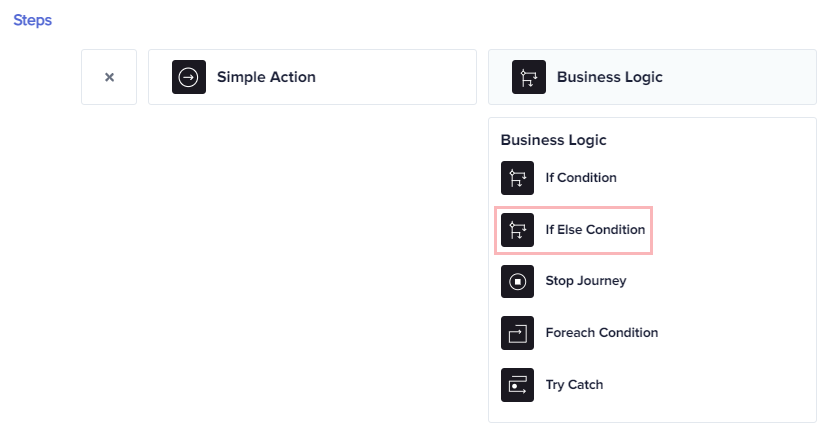Select the Simple Action step card
Image resolution: width=829 pixels, height=435 pixels.
(312, 77)
